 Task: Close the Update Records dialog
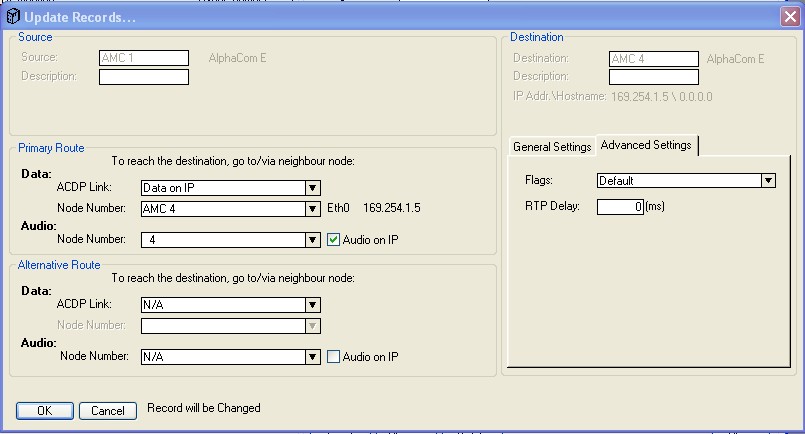[x=789, y=15]
